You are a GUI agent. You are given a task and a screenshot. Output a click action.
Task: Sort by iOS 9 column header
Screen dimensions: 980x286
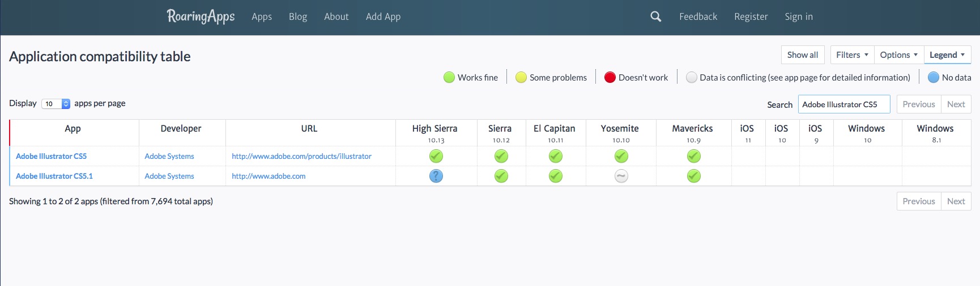[x=816, y=133]
